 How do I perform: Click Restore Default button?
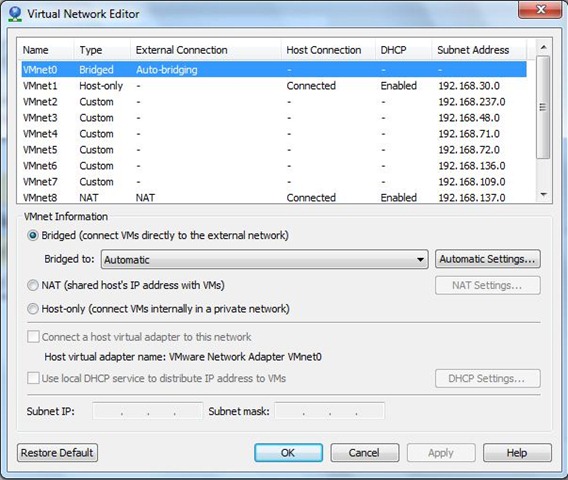pos(57,453)
